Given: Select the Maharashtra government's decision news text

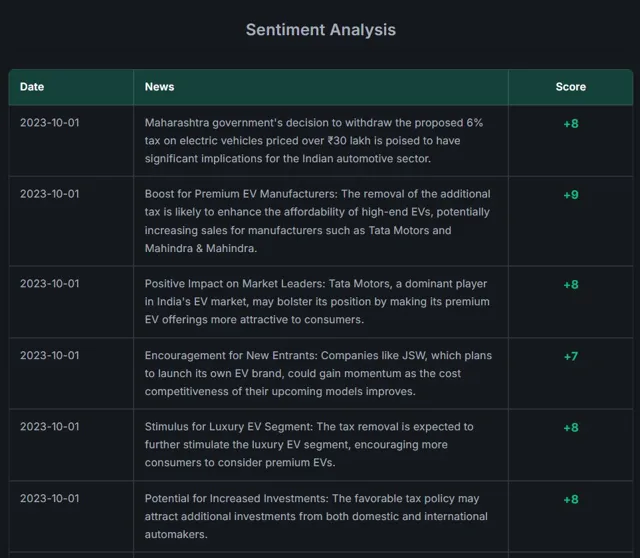Looking at the screenshot, I should [x=313, y=140].
